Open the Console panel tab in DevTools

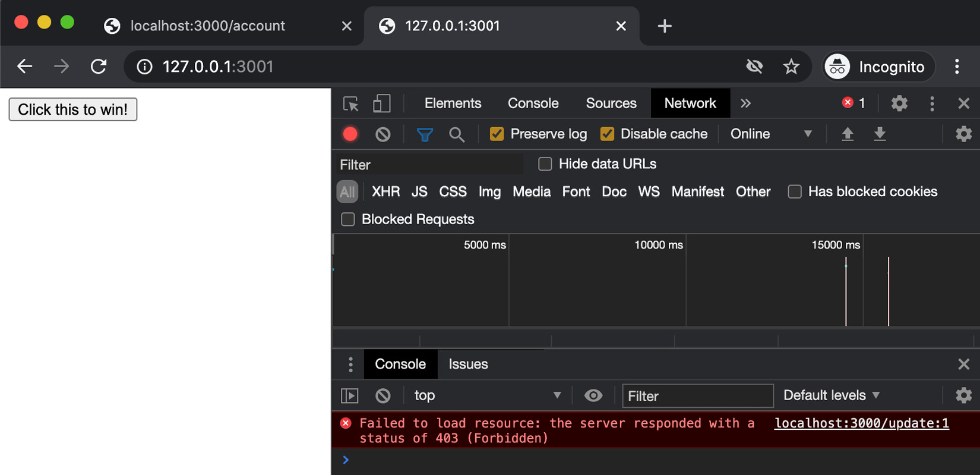(533, 103)
